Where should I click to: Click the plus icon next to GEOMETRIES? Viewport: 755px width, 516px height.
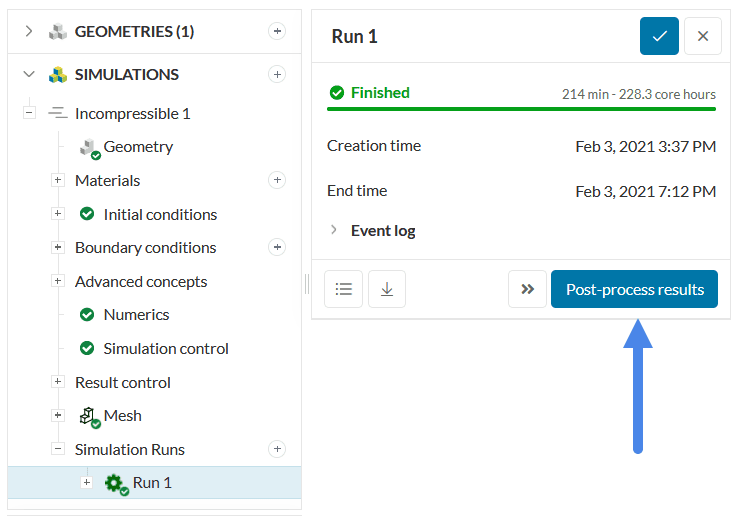click(277, 31)
